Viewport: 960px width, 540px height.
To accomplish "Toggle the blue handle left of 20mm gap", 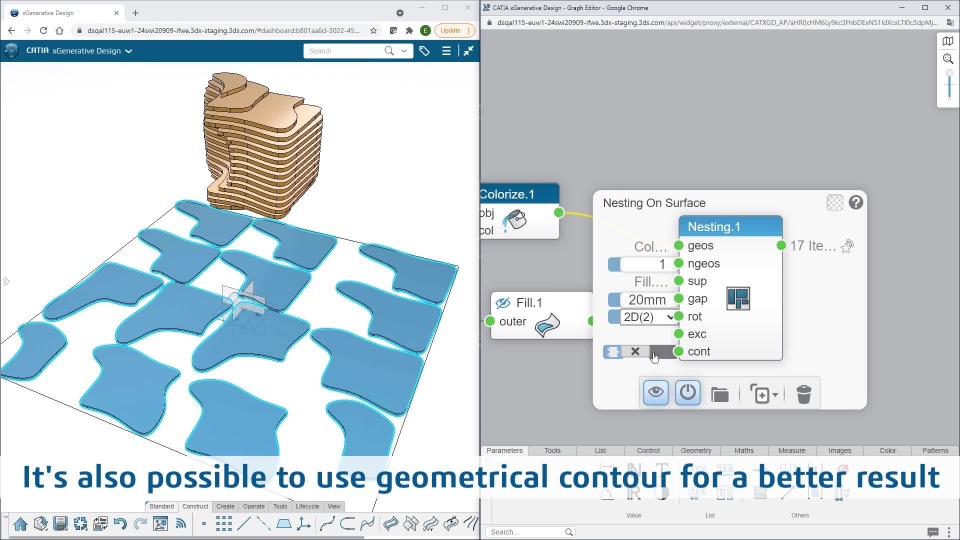I will [614, 299].
